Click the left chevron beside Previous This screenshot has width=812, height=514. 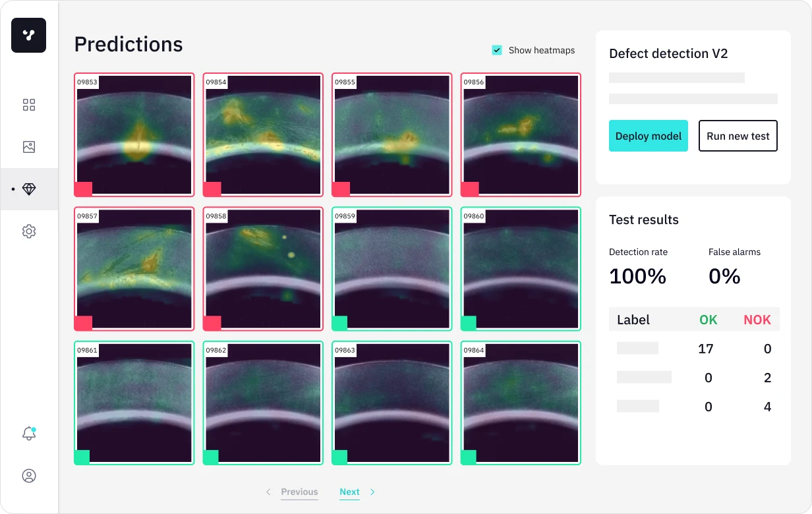(x=268, y=492)
